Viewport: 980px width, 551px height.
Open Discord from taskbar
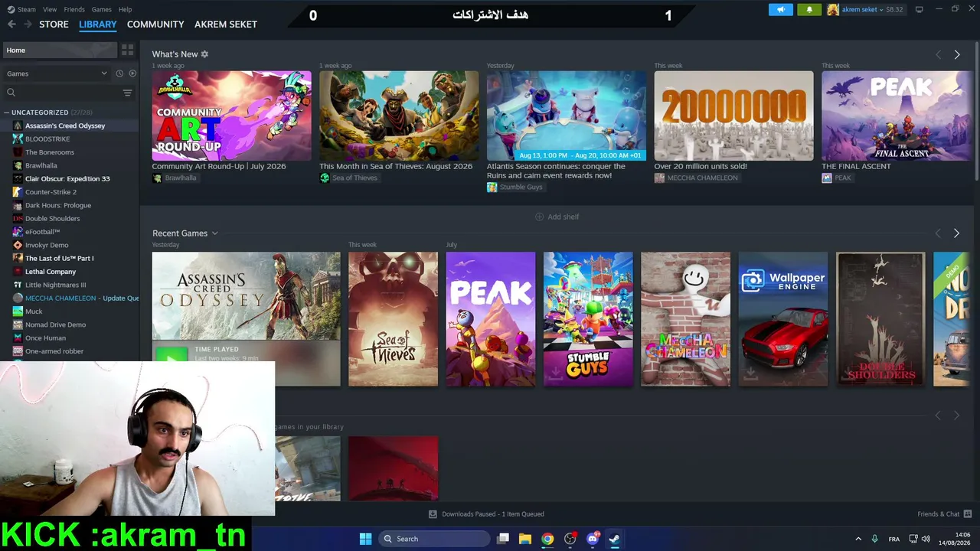coord(593,539)
